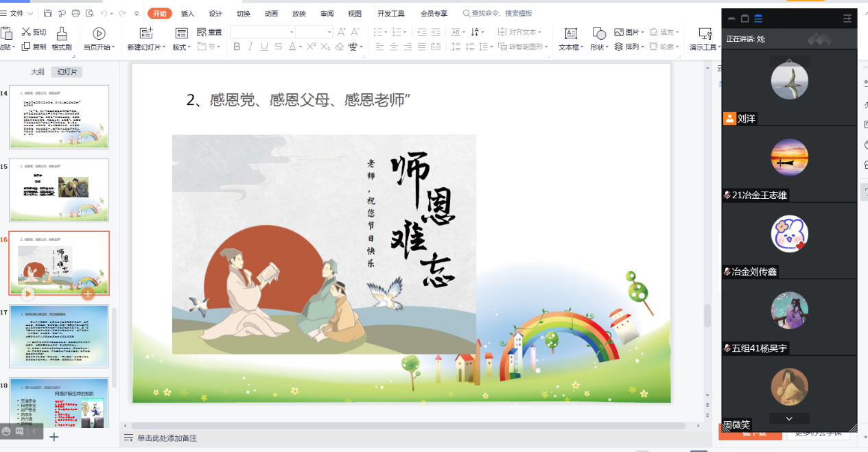Open Print Preview from quick access toolbar

(89, 14)
